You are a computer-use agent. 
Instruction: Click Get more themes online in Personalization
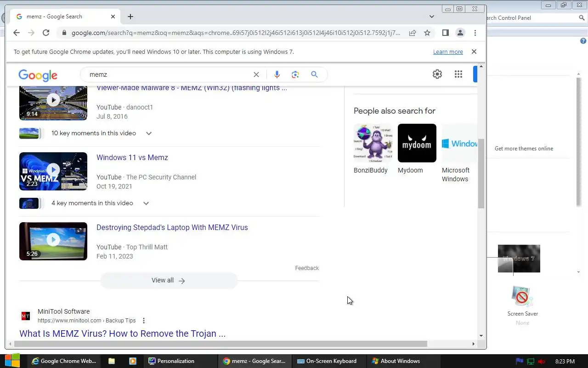[x=524, y=149]
